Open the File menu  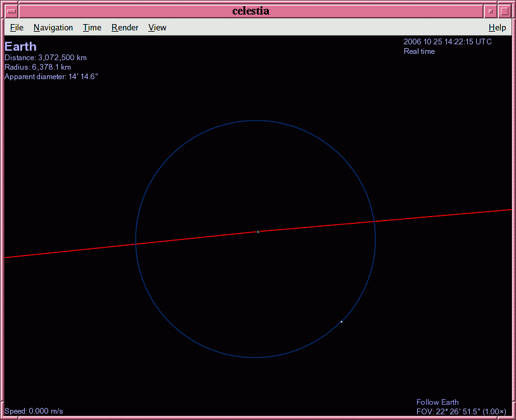click(x=16, y=27)
